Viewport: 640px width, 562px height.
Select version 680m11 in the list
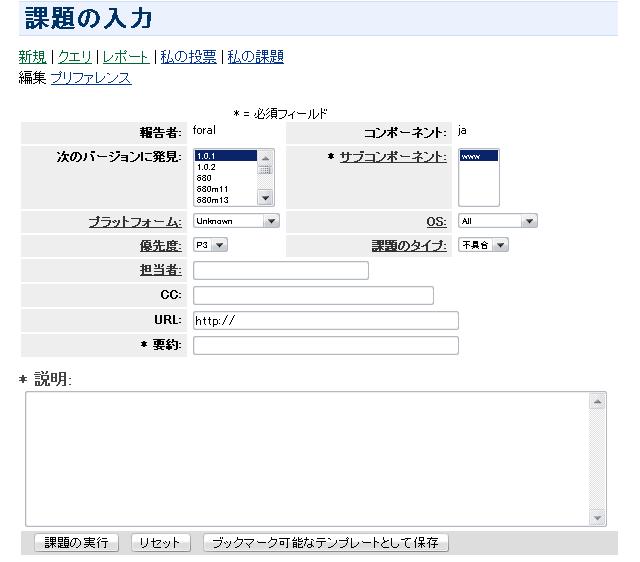coord(210,189)
